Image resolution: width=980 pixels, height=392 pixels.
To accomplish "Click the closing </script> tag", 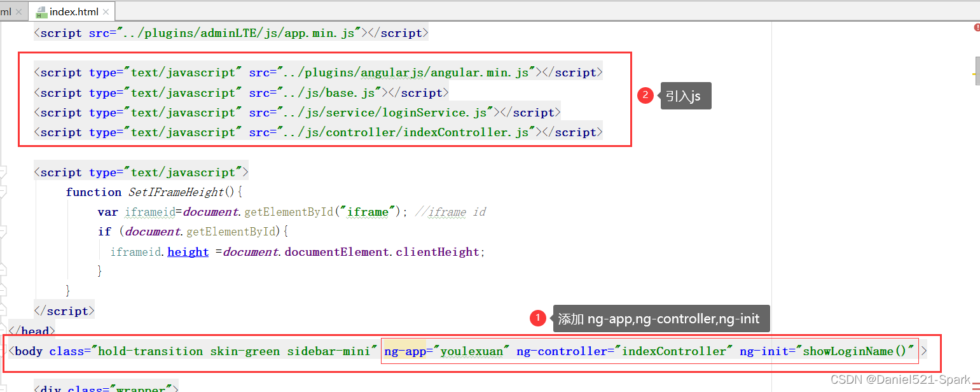I will (x=64, y=311).
